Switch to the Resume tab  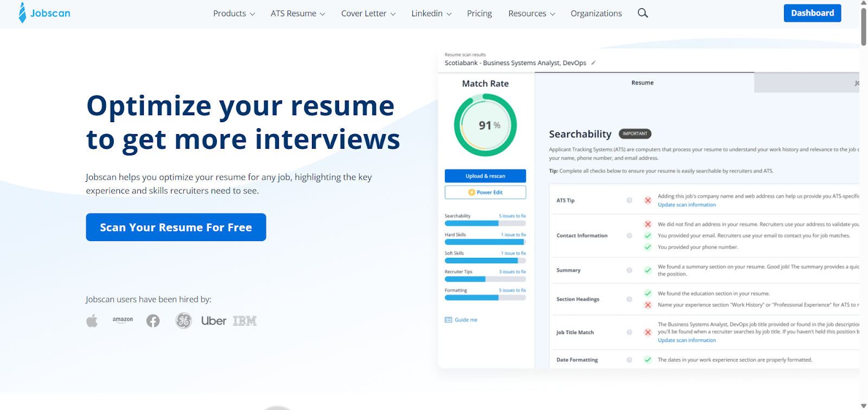click(644, 83)
